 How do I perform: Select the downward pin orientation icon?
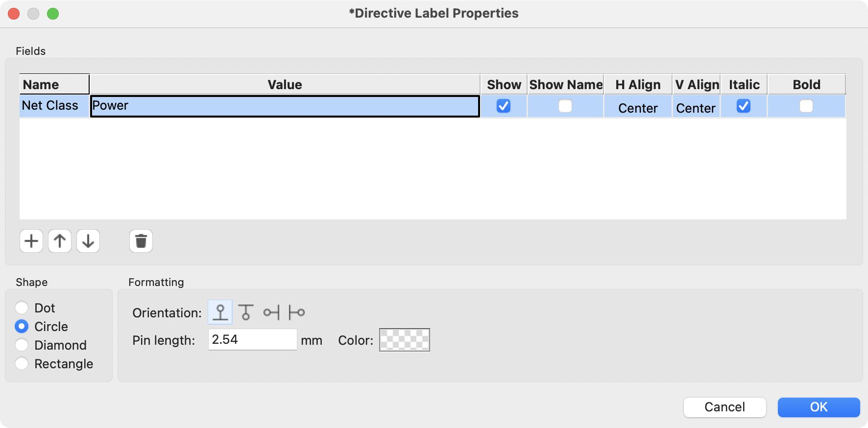(245, 312)
